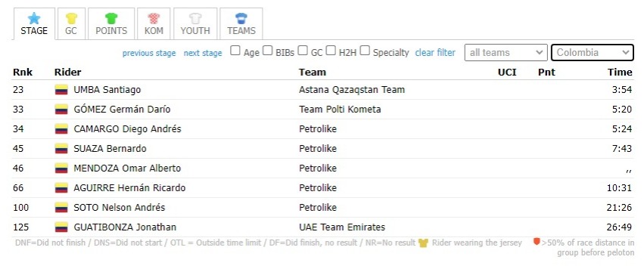644x272 pixels.
Task: Click the yellow GC jersey icon
Action: pyautogui.click(x=71, y=18)
